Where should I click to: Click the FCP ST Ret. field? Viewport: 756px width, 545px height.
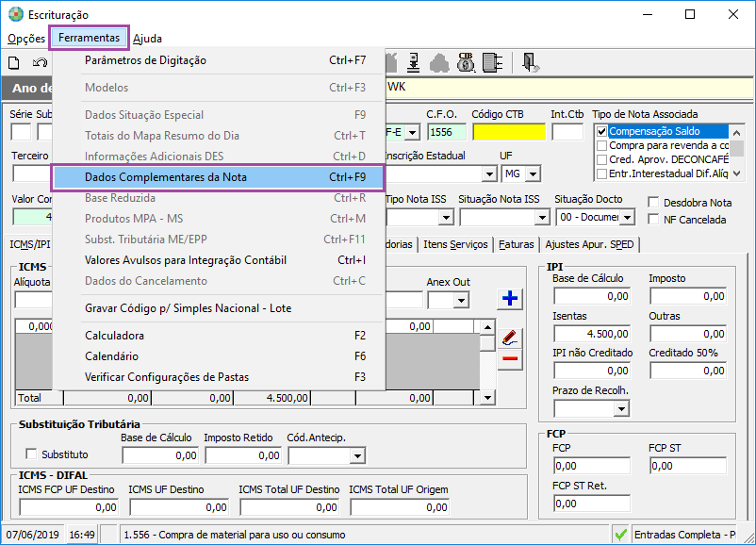(592, 504)
